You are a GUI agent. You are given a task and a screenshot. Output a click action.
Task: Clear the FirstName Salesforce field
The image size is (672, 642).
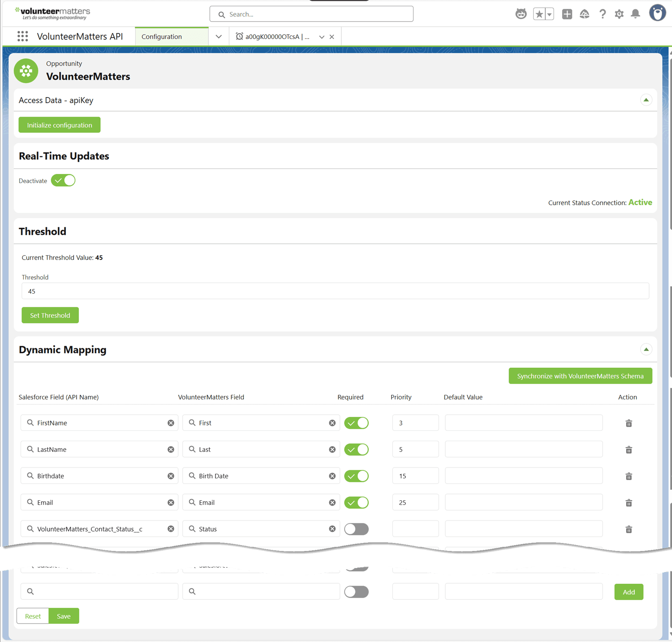(x=171, y=423)
